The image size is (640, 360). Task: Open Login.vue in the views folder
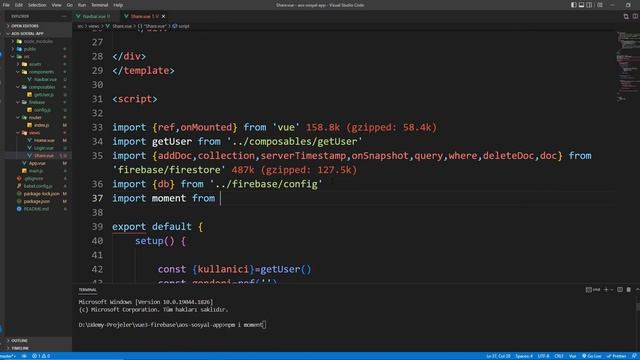coord(44,148)
